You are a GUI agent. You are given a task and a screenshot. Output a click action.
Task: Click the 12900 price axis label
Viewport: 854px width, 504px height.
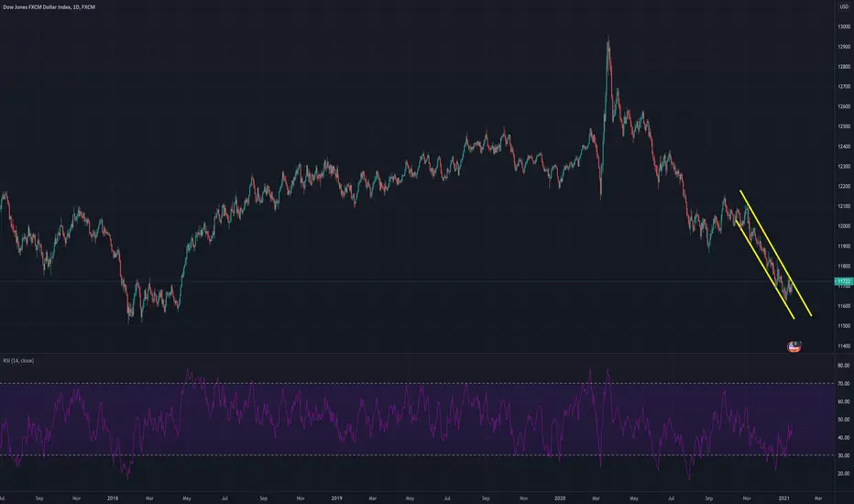click(844, 47)
